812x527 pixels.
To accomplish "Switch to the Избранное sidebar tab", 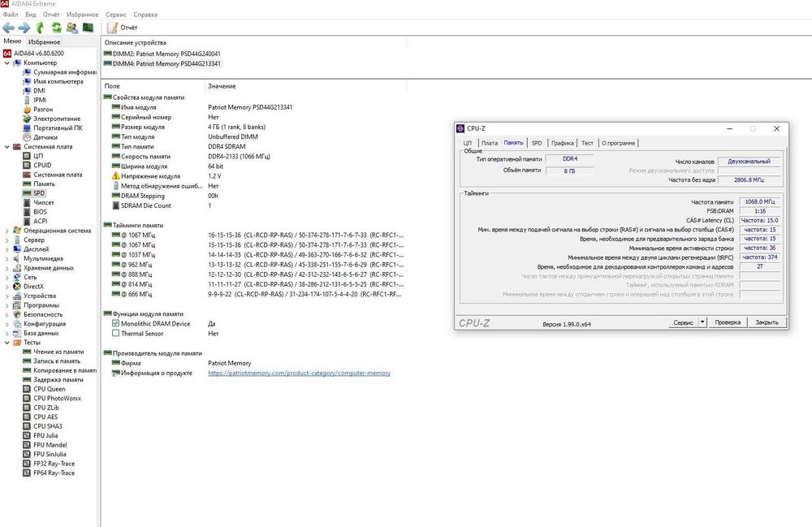I will click(45, 41).
